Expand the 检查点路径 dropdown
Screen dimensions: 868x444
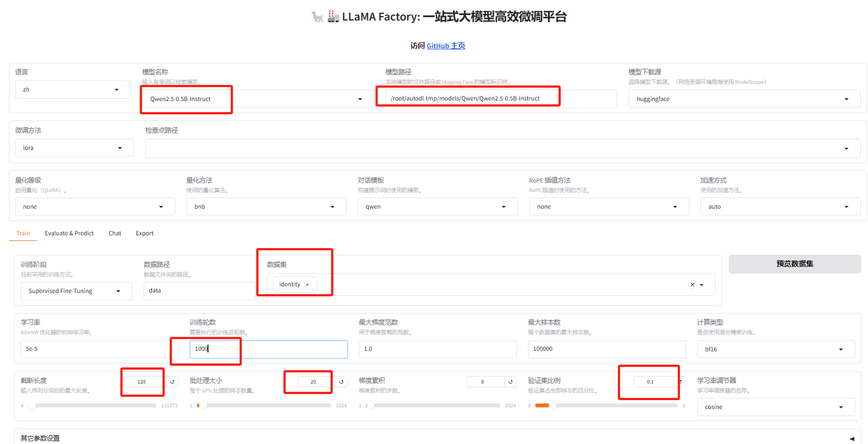846,148
